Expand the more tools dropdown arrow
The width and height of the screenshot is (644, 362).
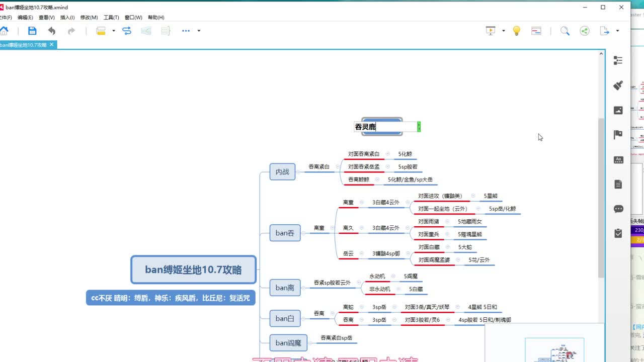pyautogui.click(x=199, y=31)
